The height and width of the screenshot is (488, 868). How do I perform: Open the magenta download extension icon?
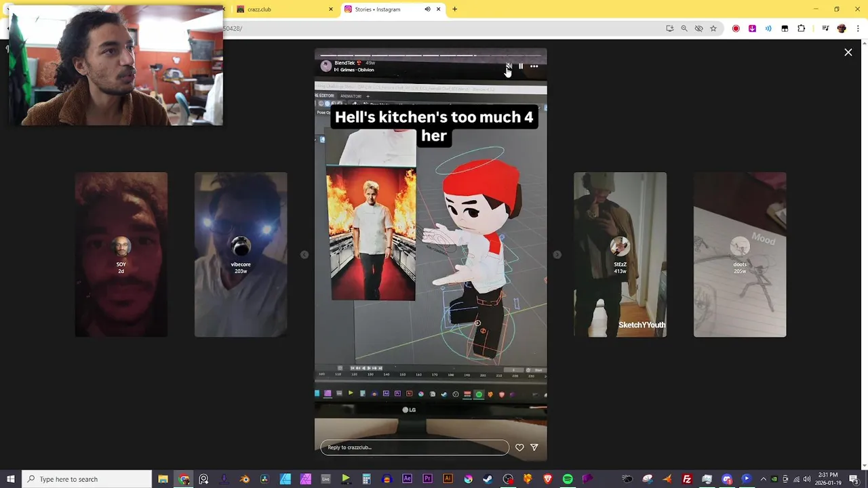(752, 28)
